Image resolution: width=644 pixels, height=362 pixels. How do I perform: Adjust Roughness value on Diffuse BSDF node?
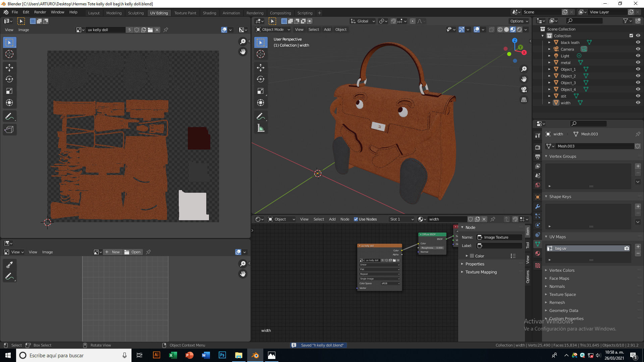tap(432, 248)
